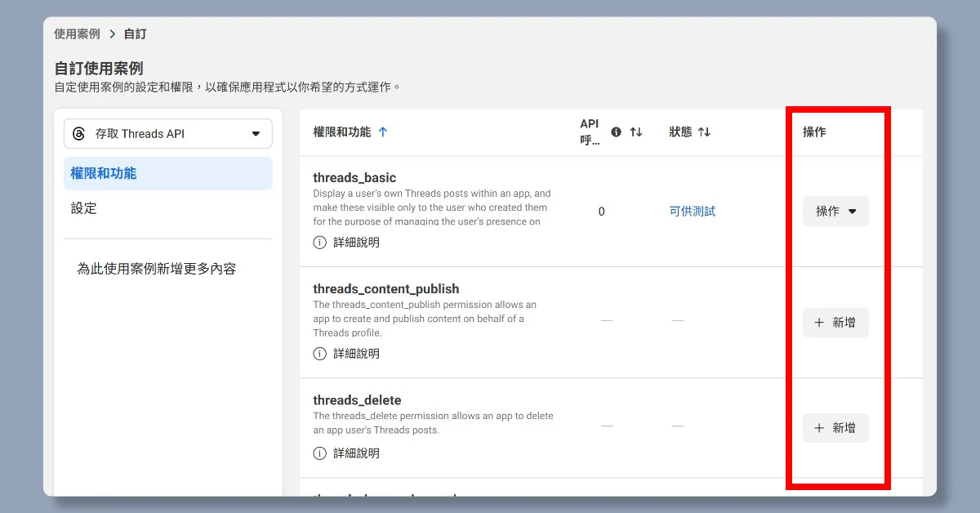
Task: Click 新增 for threads_content_publish
Action: (835, 323)
